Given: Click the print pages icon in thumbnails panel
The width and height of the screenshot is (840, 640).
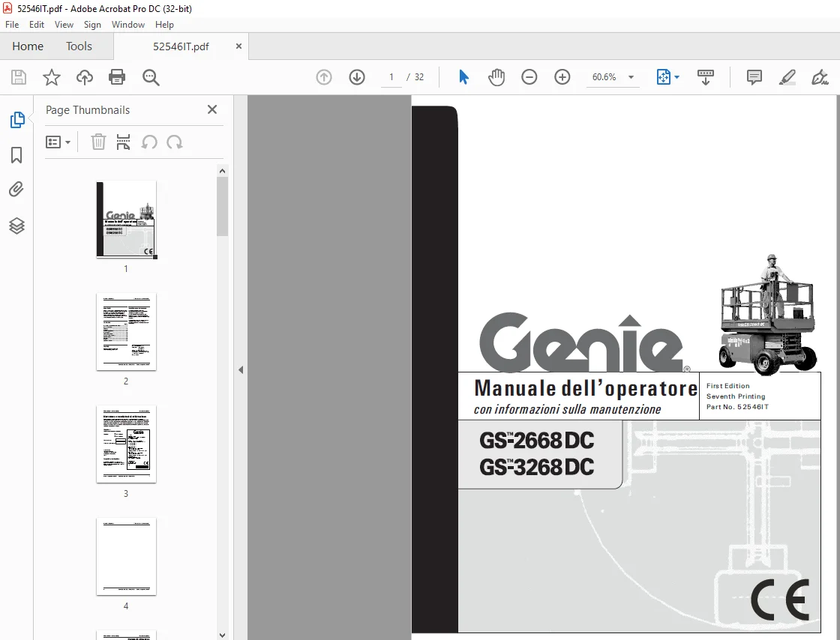Looking at the screenshot, I should (x=123, y=142).
